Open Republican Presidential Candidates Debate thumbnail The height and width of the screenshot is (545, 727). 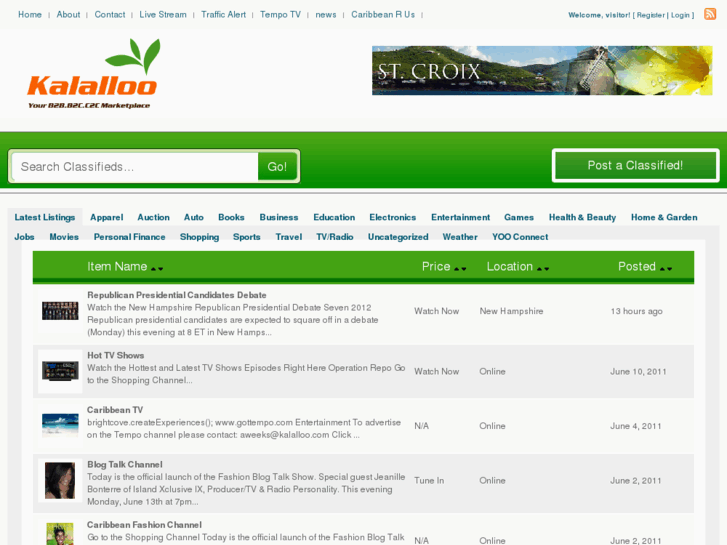click(60, 311)
